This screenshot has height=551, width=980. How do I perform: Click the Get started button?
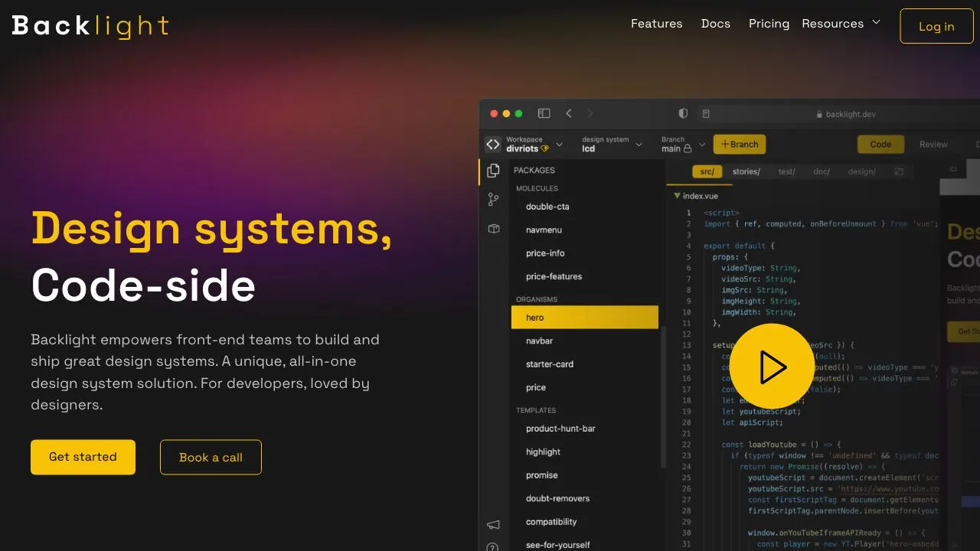tap(83, 457)
